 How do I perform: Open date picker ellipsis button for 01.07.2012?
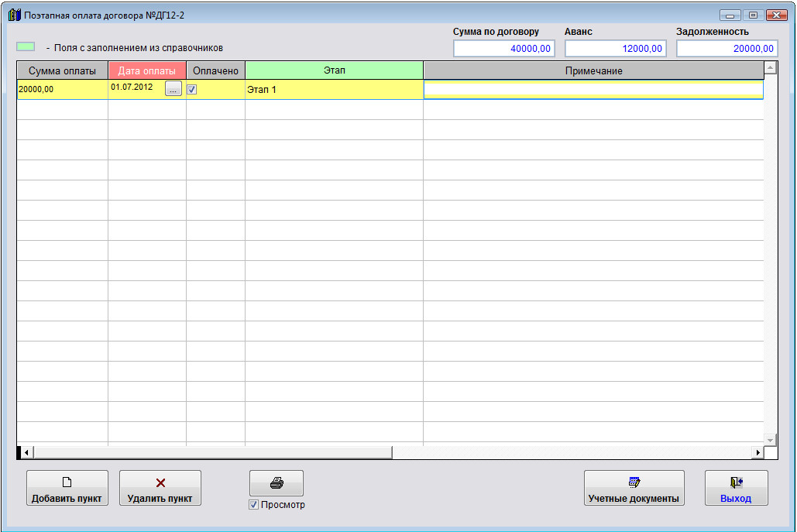[173, 88]
